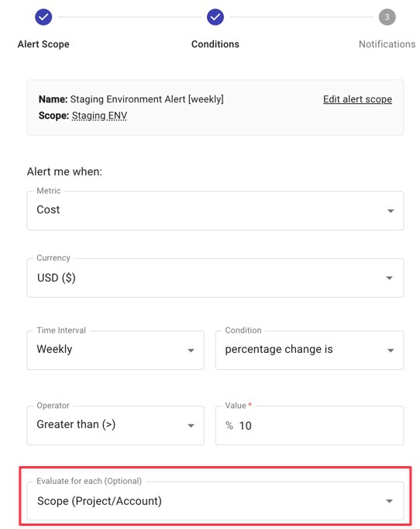420x529 pixels.
Task: Click the Currency dropdown arrow icon
Action: 389,278
